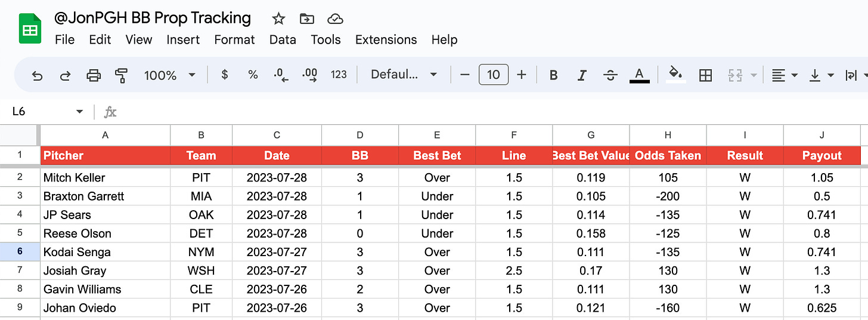Select row 6 header
Viewport: 868px width, 320px height.
[20, 252]
